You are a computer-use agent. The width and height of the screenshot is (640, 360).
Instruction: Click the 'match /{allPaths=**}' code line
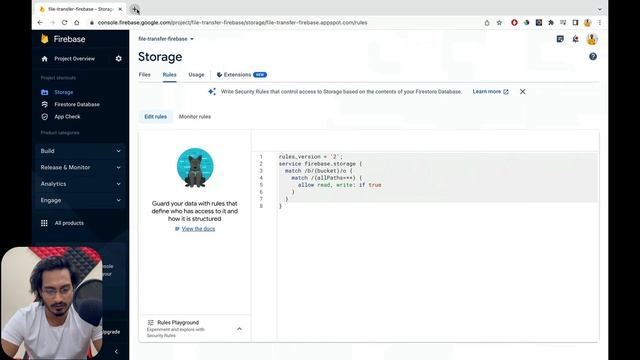coord(327,178)
